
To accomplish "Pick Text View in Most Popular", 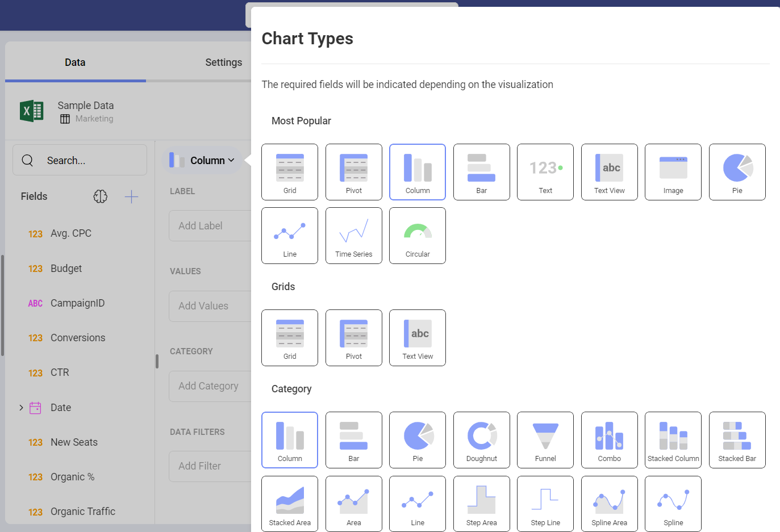I will [x=610, y=172].
